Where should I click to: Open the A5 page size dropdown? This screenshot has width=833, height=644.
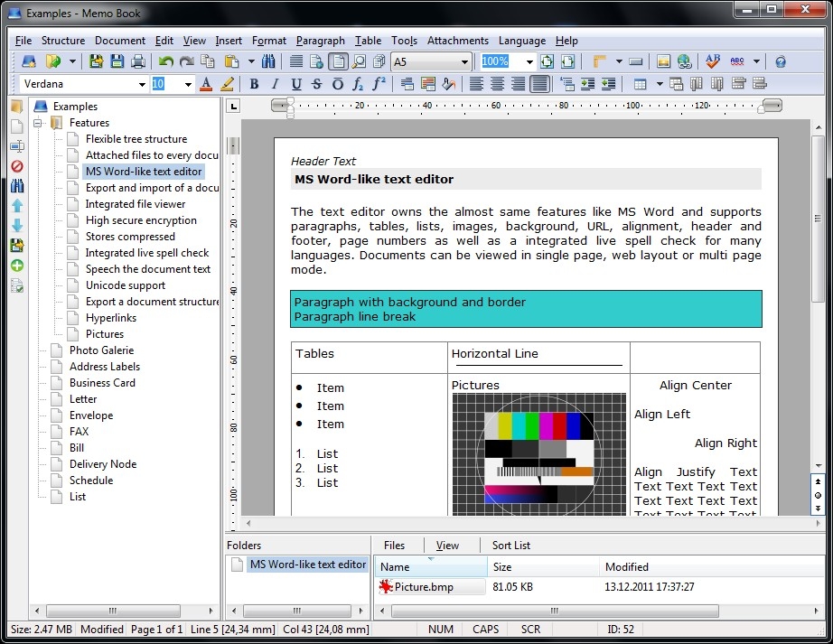click(465, 62)
